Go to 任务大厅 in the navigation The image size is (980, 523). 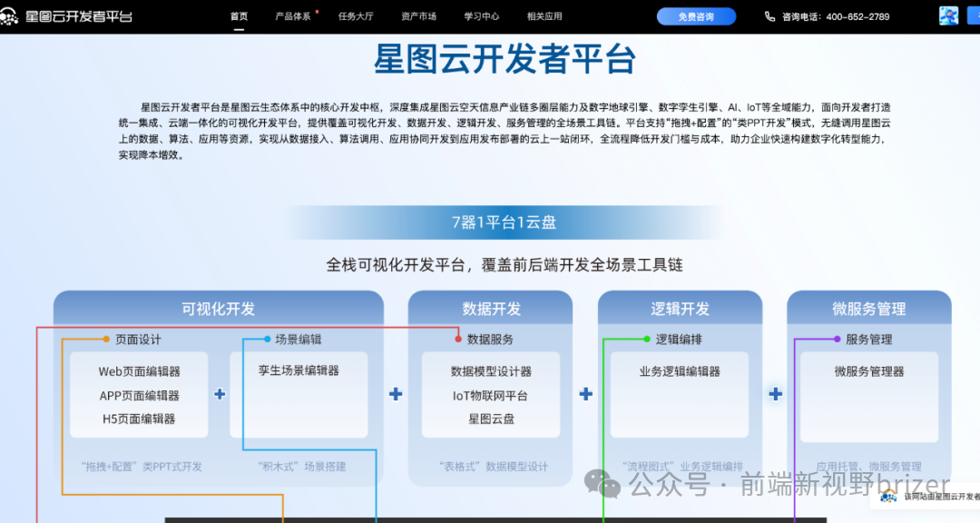[x=356, y=16]
